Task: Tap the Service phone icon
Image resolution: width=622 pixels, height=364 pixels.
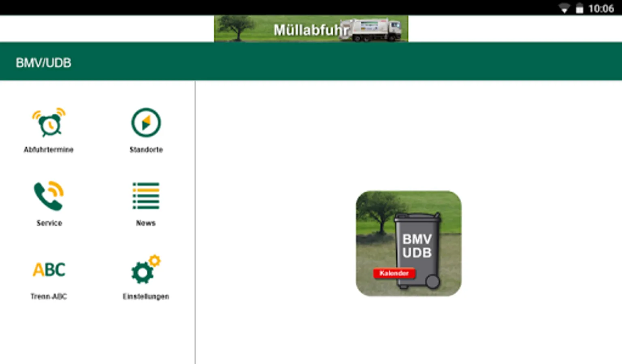Action: (x=49, y=196)
